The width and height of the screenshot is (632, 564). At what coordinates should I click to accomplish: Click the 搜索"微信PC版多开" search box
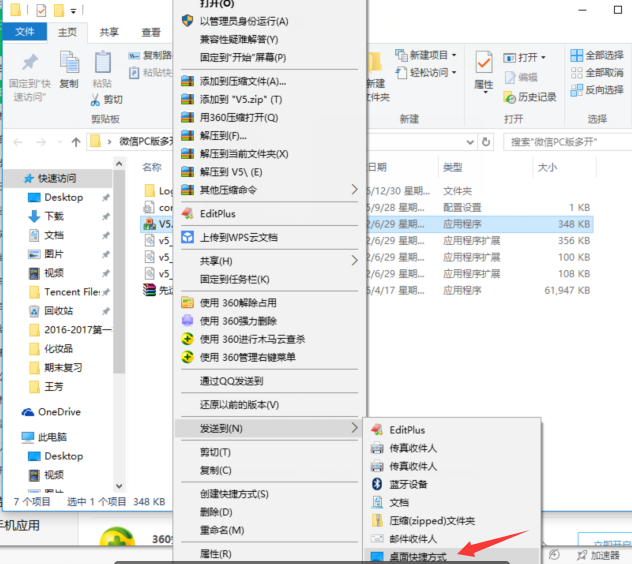(568, 142)
